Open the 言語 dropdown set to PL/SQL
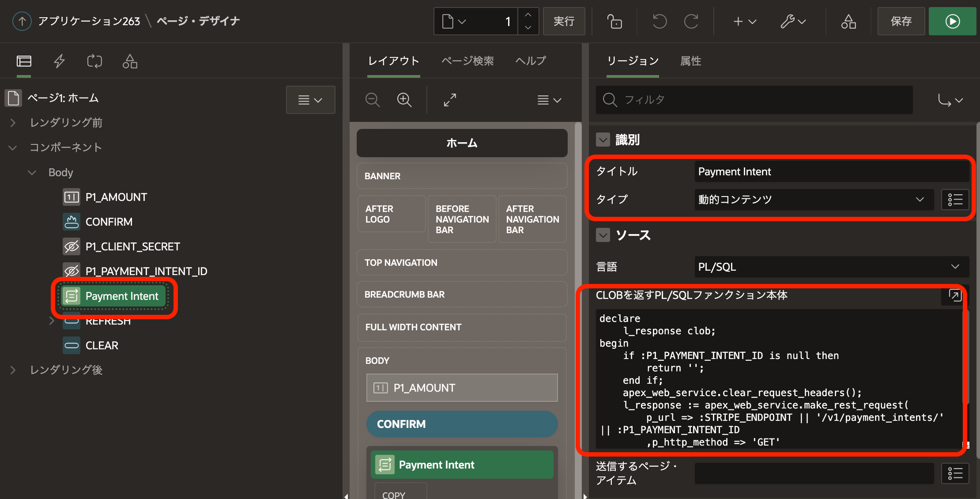Screen dimensions: 980x499 (x=831, y=267)
